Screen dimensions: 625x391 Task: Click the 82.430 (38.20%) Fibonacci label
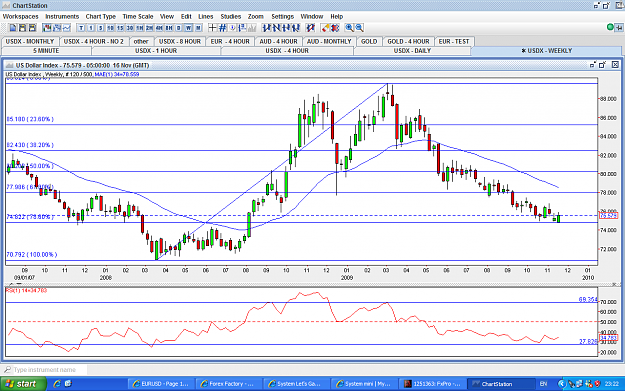tap(30, 145)
